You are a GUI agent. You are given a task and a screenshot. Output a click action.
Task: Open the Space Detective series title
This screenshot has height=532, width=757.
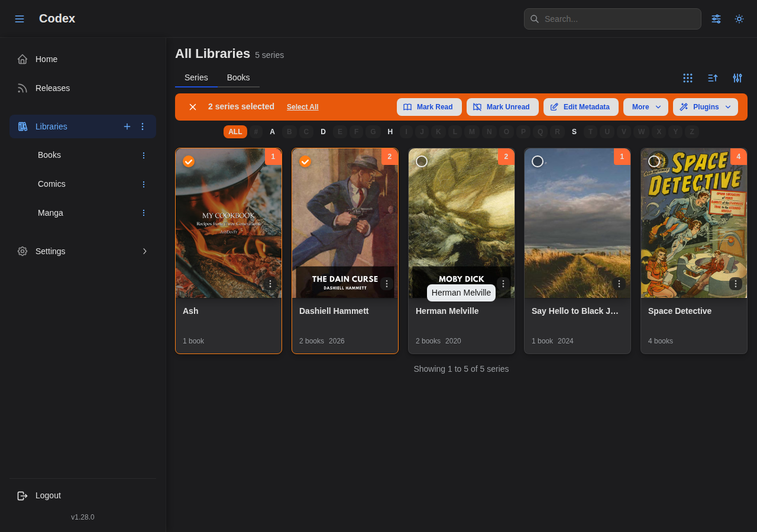(x=680, y=311)
